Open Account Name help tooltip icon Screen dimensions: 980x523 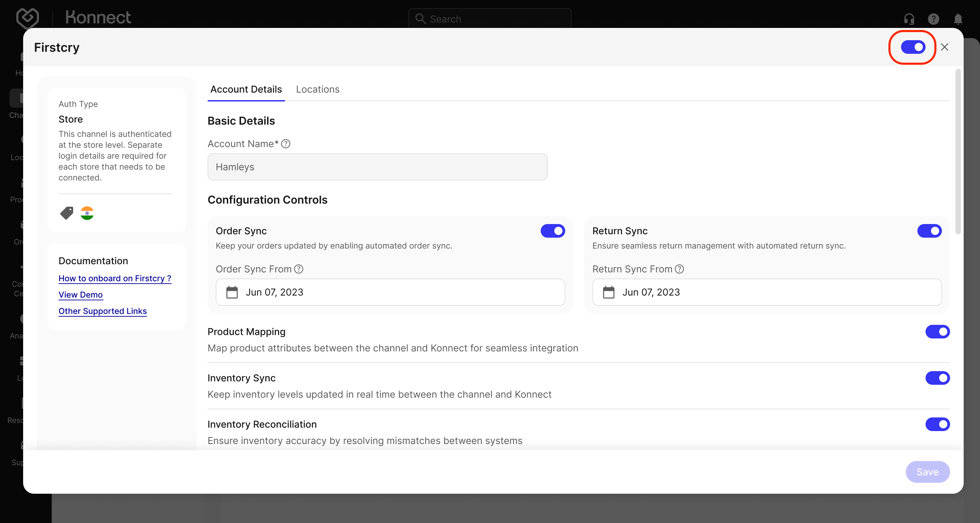pos(286,144)
